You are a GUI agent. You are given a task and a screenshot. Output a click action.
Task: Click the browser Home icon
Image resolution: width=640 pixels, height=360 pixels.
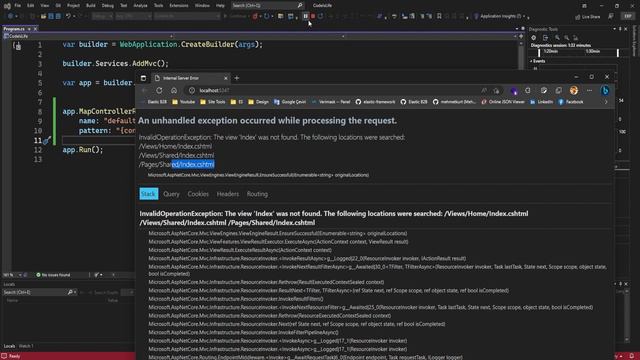coord(174,90)
